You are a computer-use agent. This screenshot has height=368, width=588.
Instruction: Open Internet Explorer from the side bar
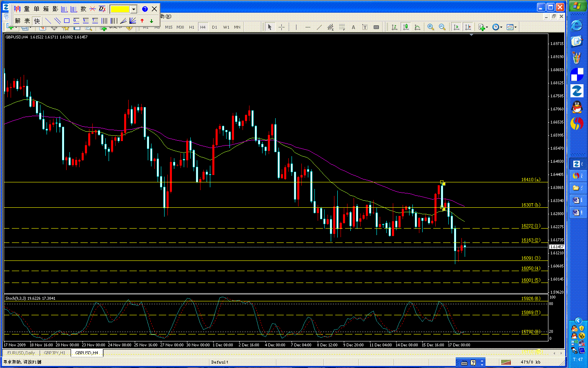pyautogui.click(x=577, y=25)
